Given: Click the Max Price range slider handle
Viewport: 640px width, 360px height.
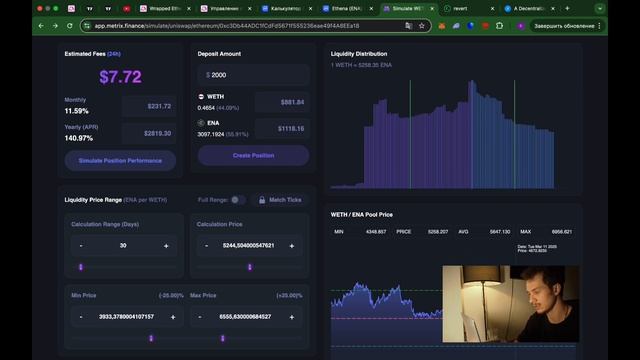Looking at the screenshot, I should [223, 338].
